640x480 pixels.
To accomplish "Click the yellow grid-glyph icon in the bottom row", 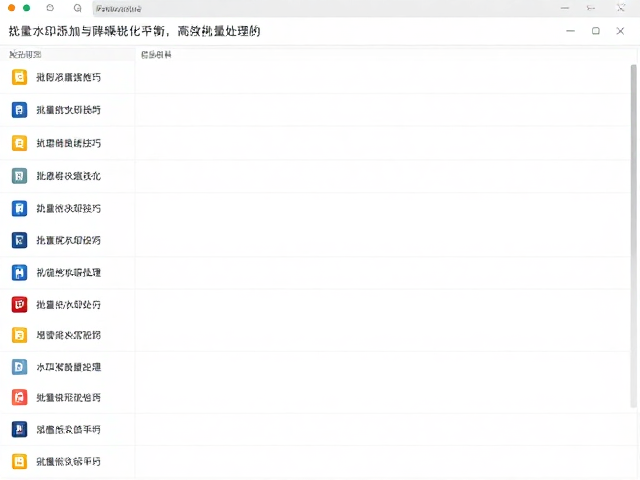I will 19,462.
